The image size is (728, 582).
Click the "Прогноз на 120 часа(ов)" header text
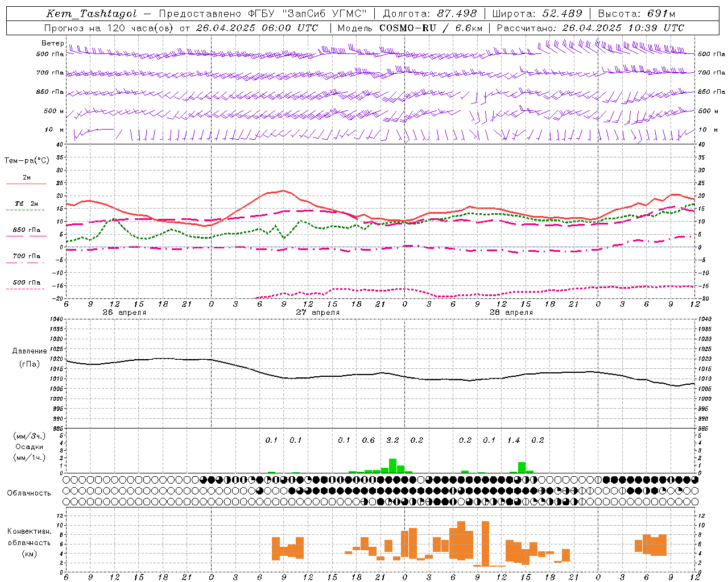(x=109, y=28)
